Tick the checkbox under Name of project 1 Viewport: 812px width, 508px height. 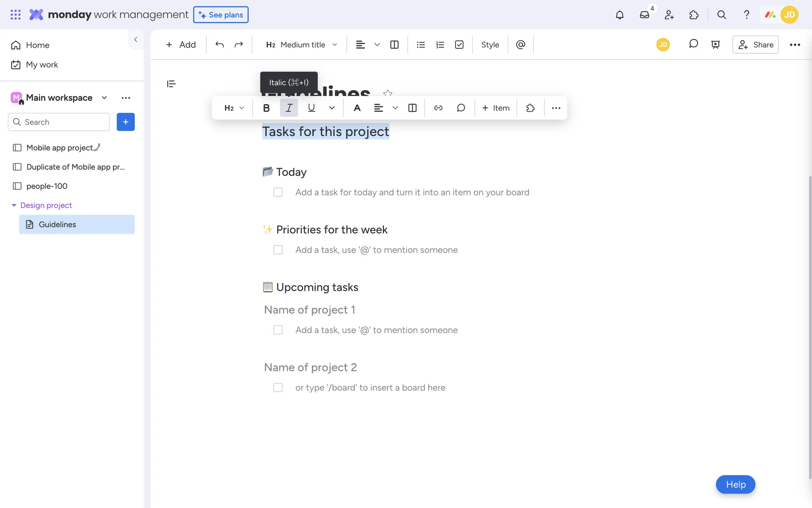pyautogui.click(x=278, y=330)
